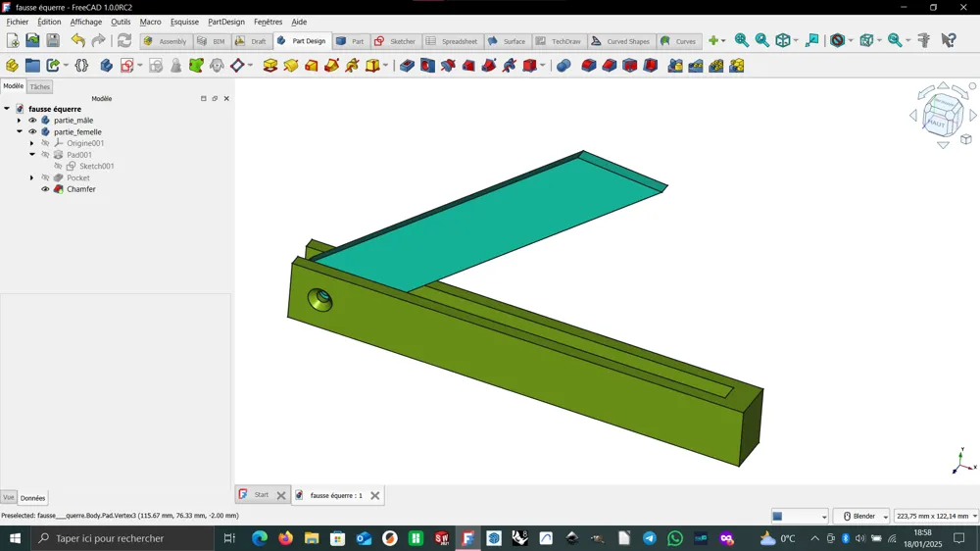Save the document with the floppy icon
Image resolution: width=980 pixels, height=551 pixels.
coord(53,40)
